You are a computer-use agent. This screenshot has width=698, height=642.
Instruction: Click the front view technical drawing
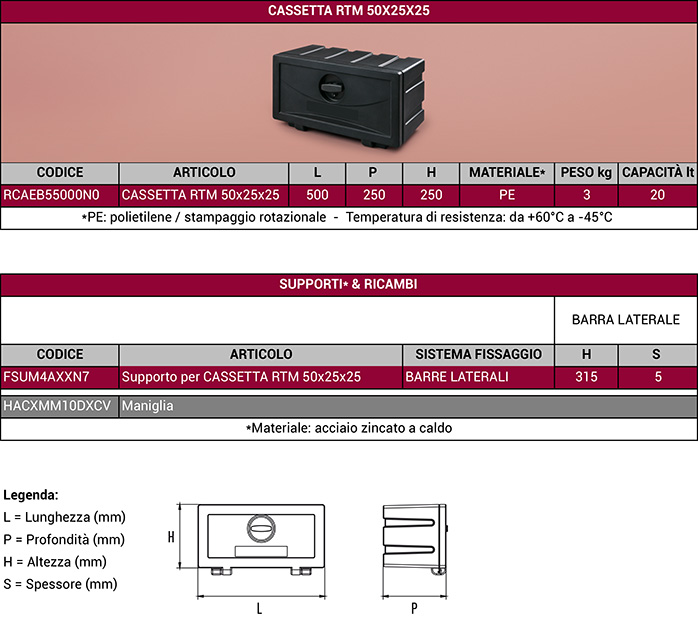(261, 540)
